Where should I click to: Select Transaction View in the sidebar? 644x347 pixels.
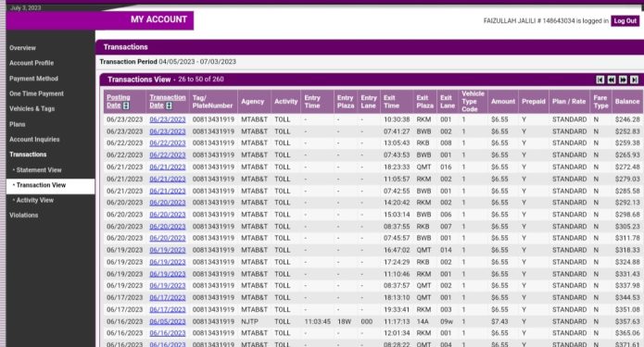point(41,185)
